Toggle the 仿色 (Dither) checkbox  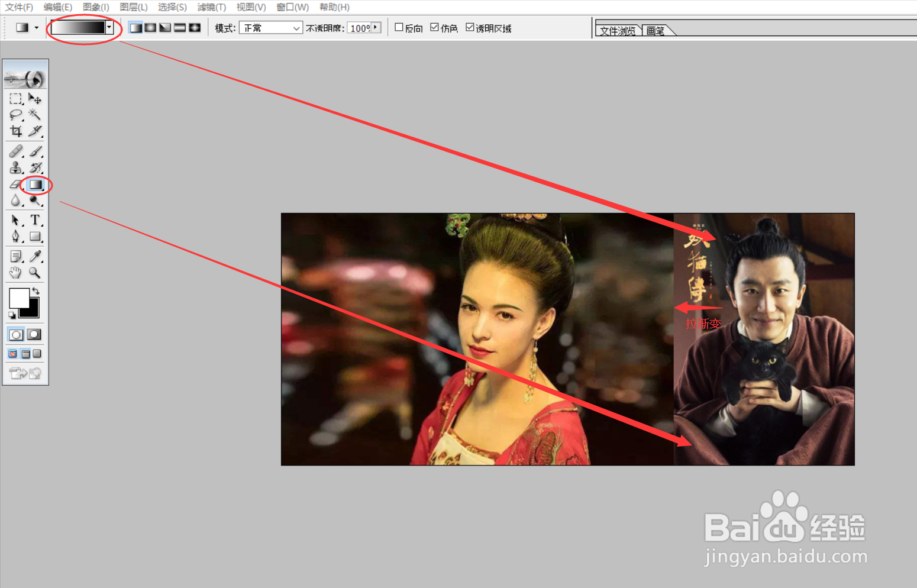(434, 27)
